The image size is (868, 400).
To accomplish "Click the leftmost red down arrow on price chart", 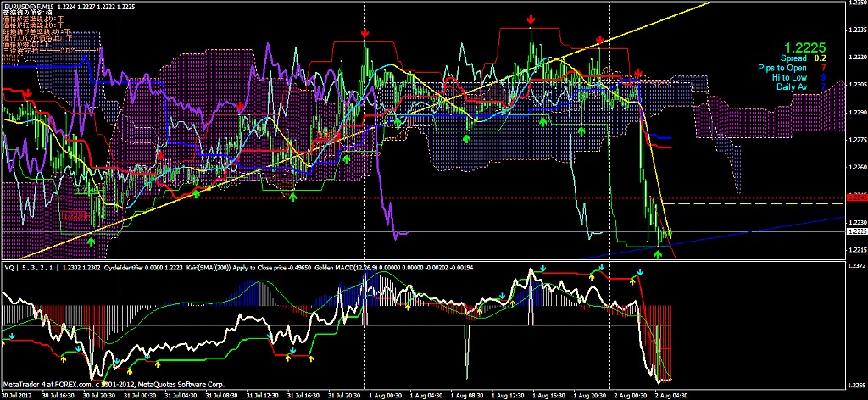I will click(x=29, y=94).
